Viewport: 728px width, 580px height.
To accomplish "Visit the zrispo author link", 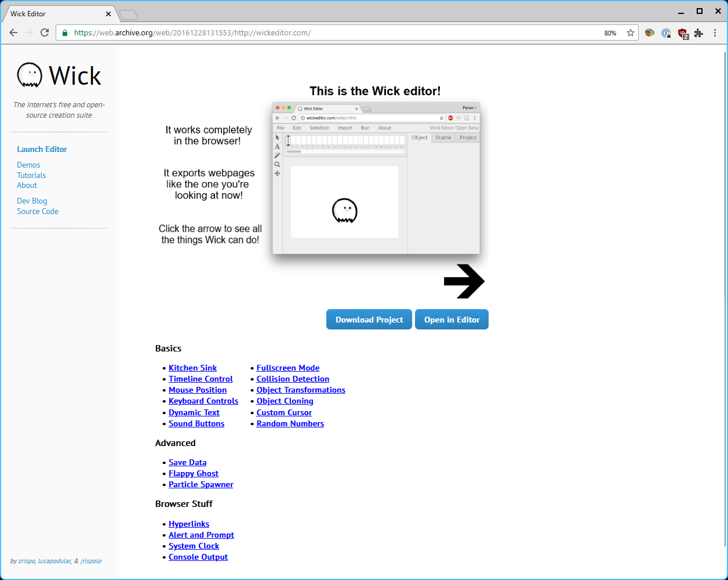I will point(27,561).
